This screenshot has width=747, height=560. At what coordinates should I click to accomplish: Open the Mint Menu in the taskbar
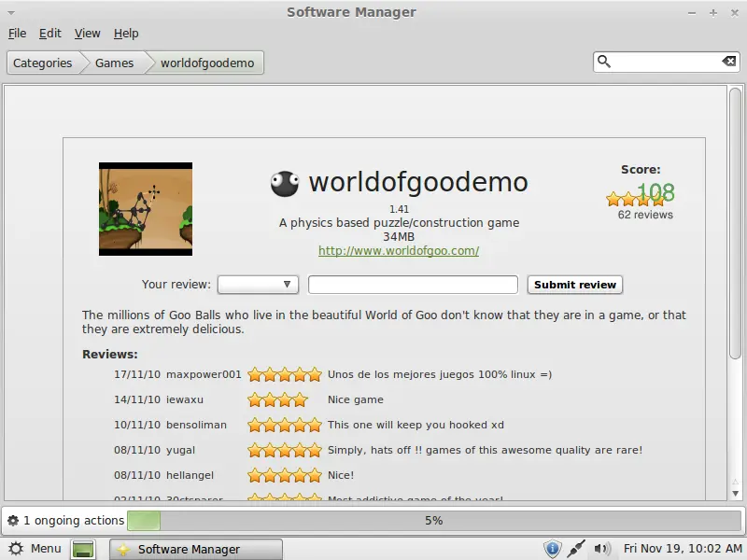(x=35, y=549)
